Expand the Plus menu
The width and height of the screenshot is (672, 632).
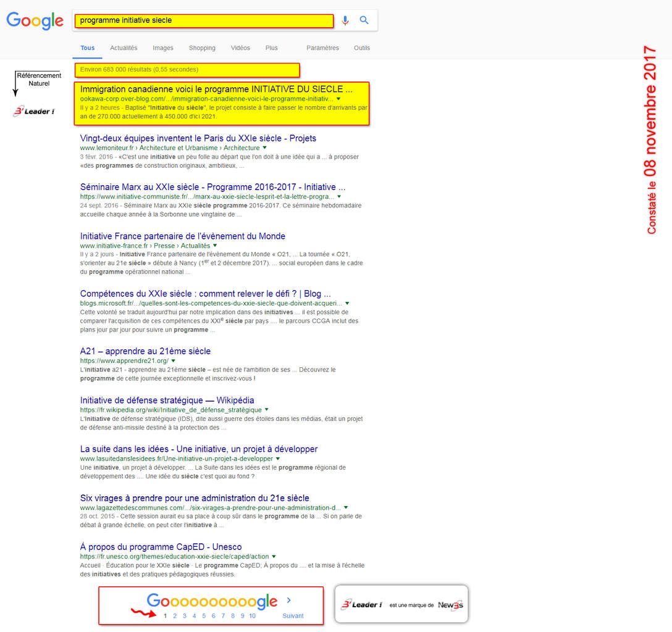pyautogui.click(x=271, y=48)
